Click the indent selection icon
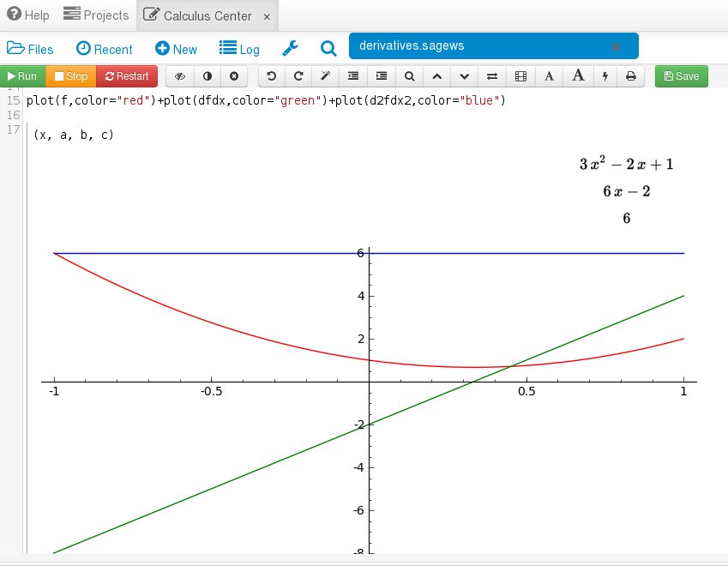This screenshot has height=566, width=728. [382, 76]
